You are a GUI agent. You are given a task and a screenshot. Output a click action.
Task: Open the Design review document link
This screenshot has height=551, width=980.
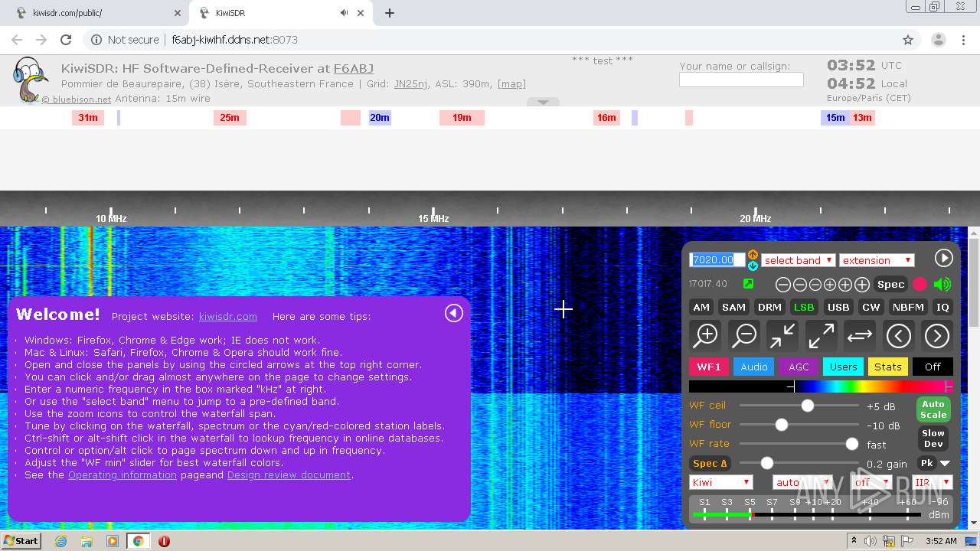[x=289, y=474]
